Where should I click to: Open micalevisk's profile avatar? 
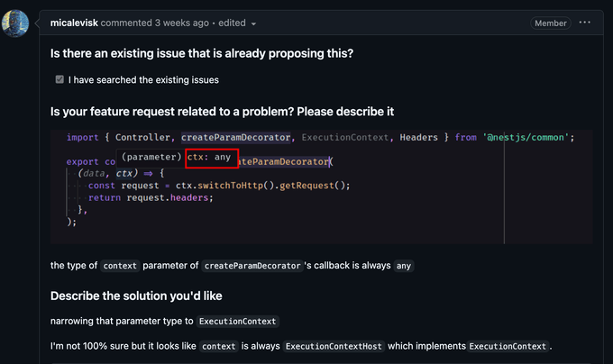15,23
